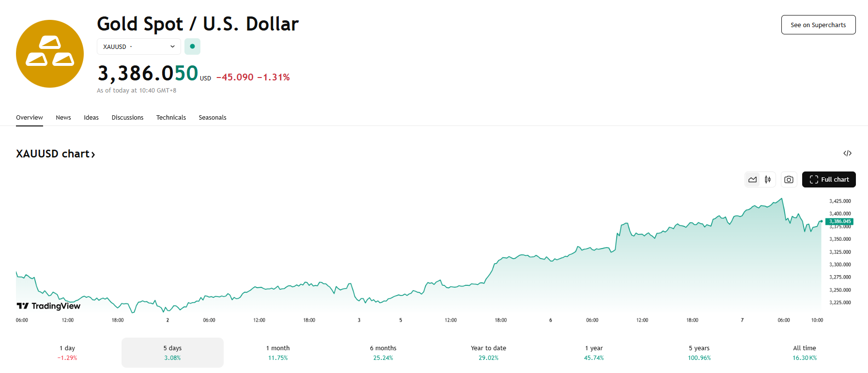Click the TradingView logo on chart
Image resolution: width=868 pixels, height=373 pixels.
click(49, 306)
